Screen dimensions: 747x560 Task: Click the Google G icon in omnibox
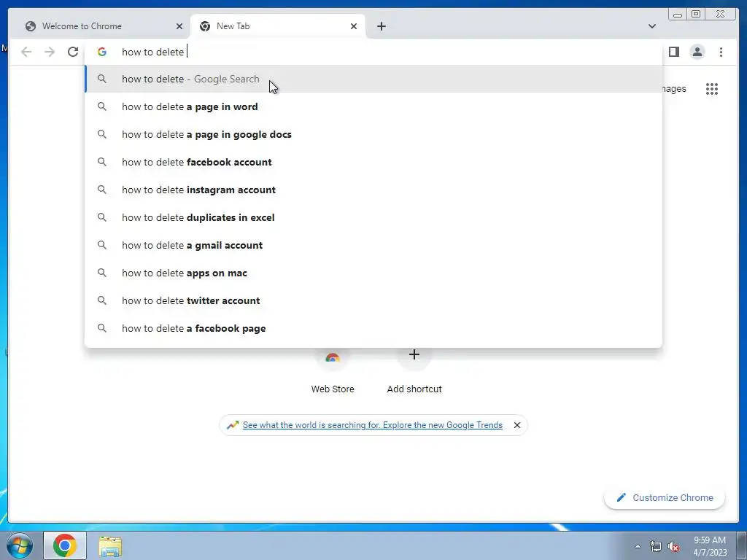point(102,52)
